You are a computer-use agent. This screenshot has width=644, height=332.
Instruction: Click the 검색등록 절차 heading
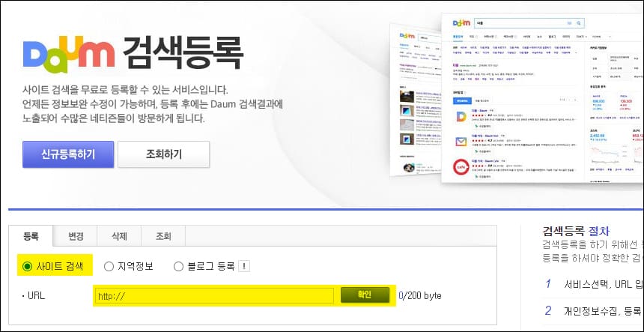click(x=577, y=231)
